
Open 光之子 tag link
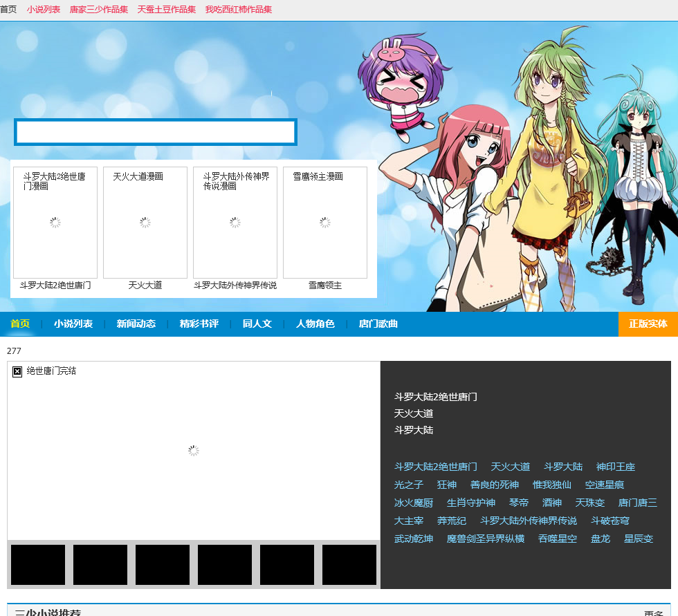point(409,485)
